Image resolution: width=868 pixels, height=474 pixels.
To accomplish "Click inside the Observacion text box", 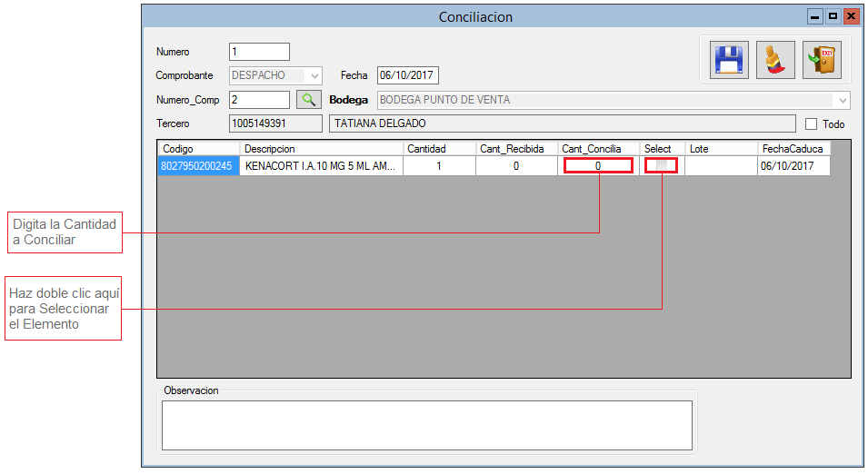I will coord(426,425).
